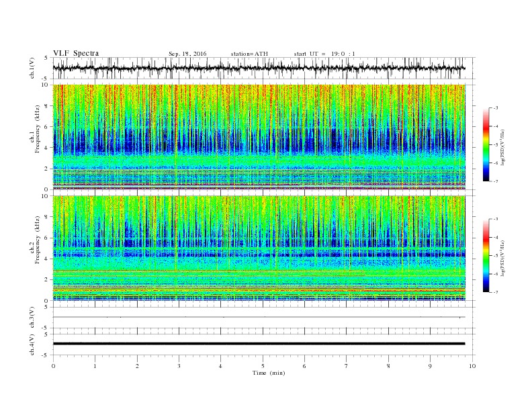Click the ch.1 spectrogram color bar
532x411 pixels.
tap(486, 144)
